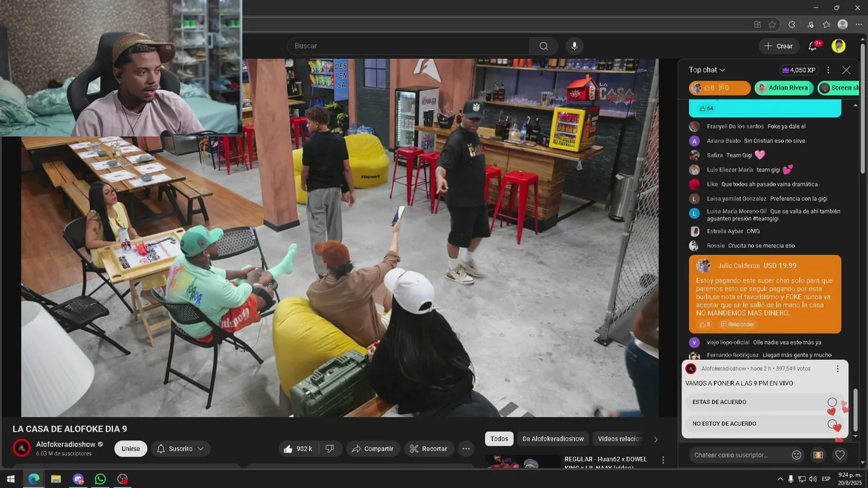
Task: Open the browser media control icon
Action: [x=810, y=24]
